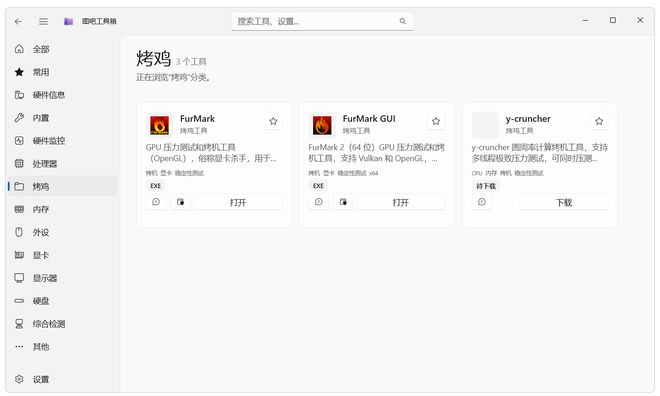
Task: Click the 待下载 tag on y-cruncher card
Action: click(x=486, y=186)
